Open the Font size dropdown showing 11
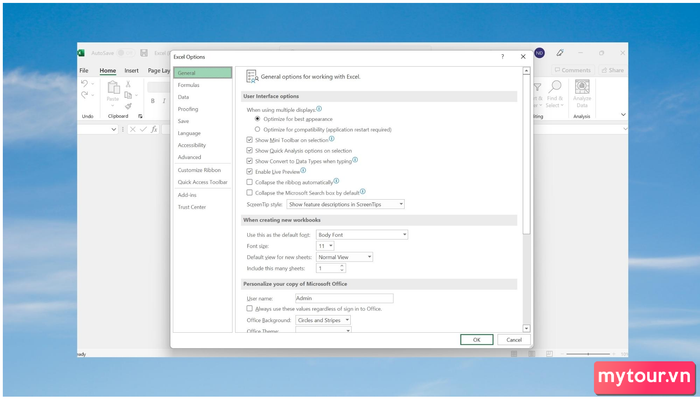 click(325, 246)
